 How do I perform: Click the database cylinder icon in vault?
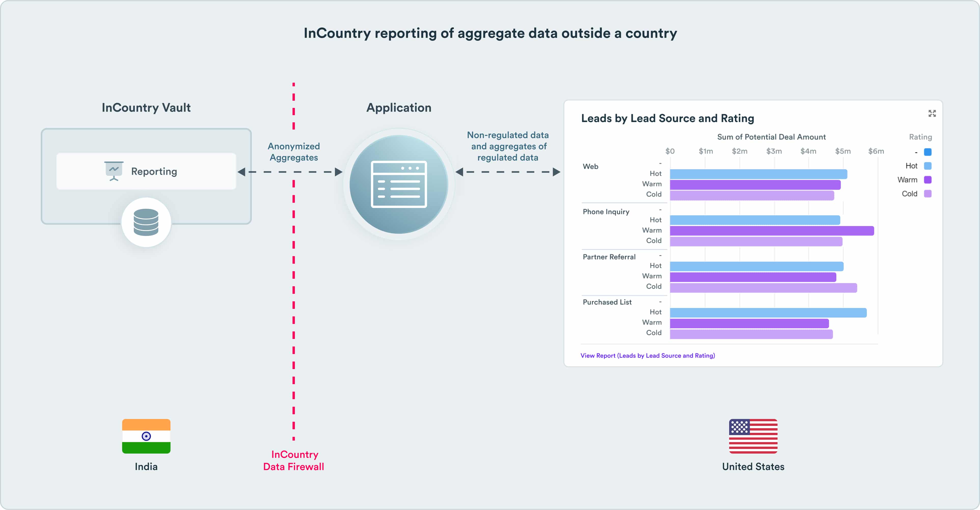click(146, 222)
